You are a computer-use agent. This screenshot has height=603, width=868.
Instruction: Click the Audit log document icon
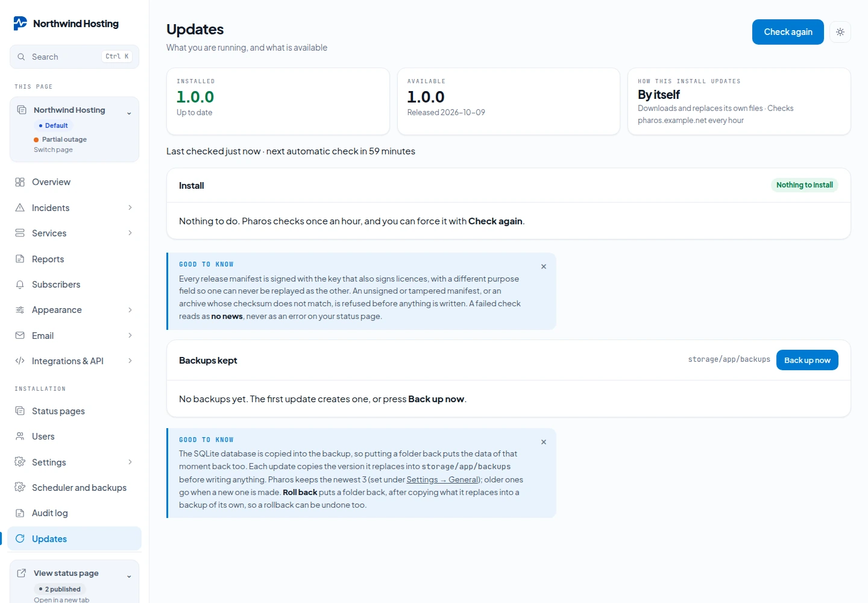20,513
